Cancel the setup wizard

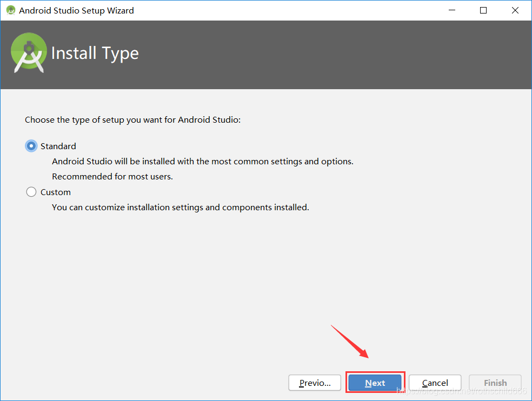tap(435, 383)
